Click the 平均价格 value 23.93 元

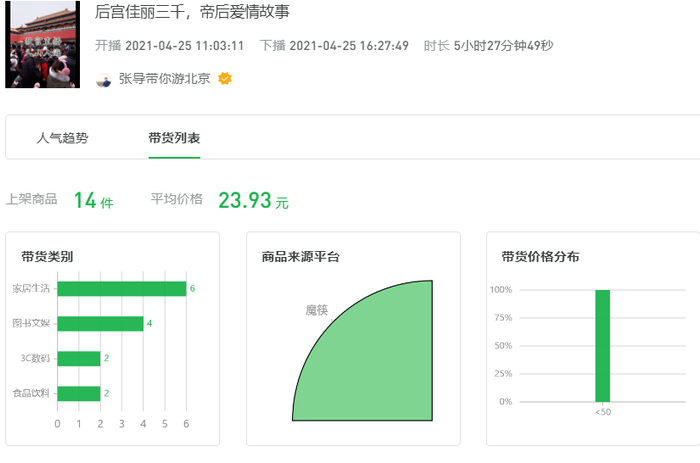pyautogui.click(x=253, y=200)
